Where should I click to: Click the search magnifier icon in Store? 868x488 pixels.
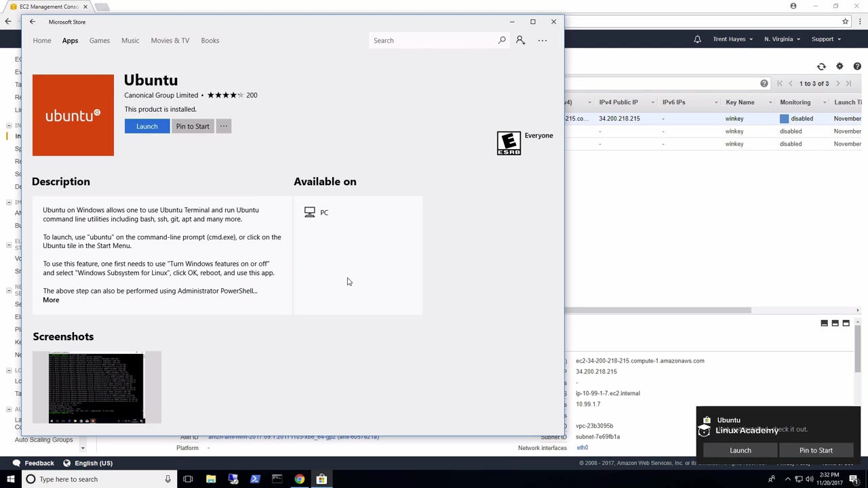pyautogui.click(x=502, y=40)
